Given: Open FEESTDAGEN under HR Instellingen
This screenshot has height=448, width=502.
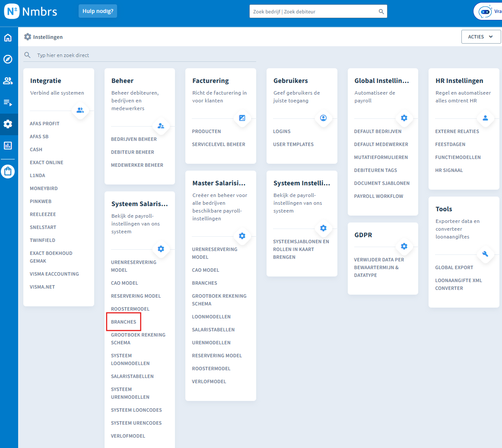Looking at the screenshot, I should tap(450, 144).
